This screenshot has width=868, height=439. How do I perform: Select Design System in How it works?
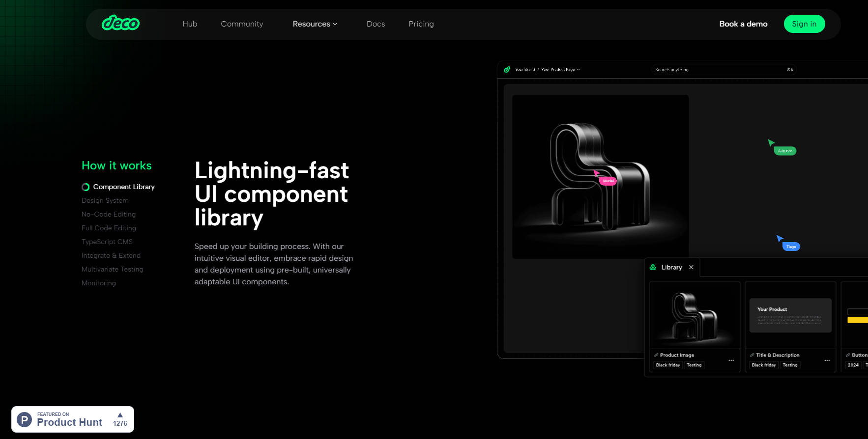tap(105, 200)
